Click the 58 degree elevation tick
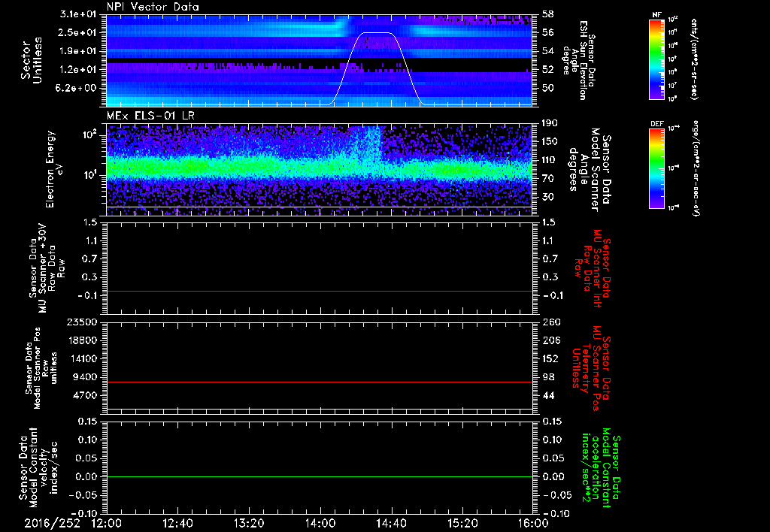The width and height of the screenshot is (770, 532). 548,14
